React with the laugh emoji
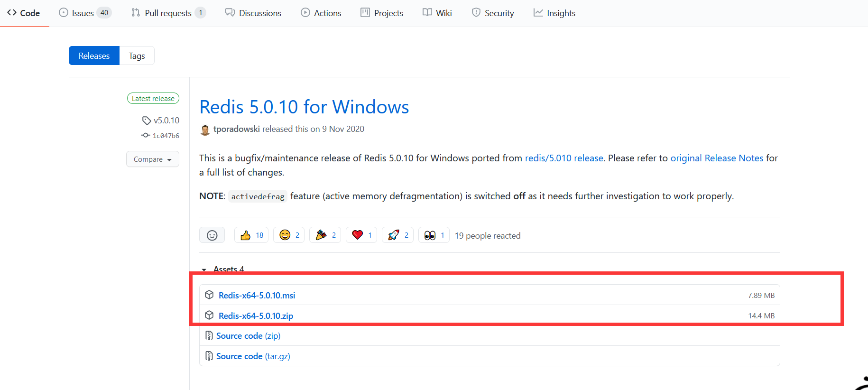 point(289,235)
